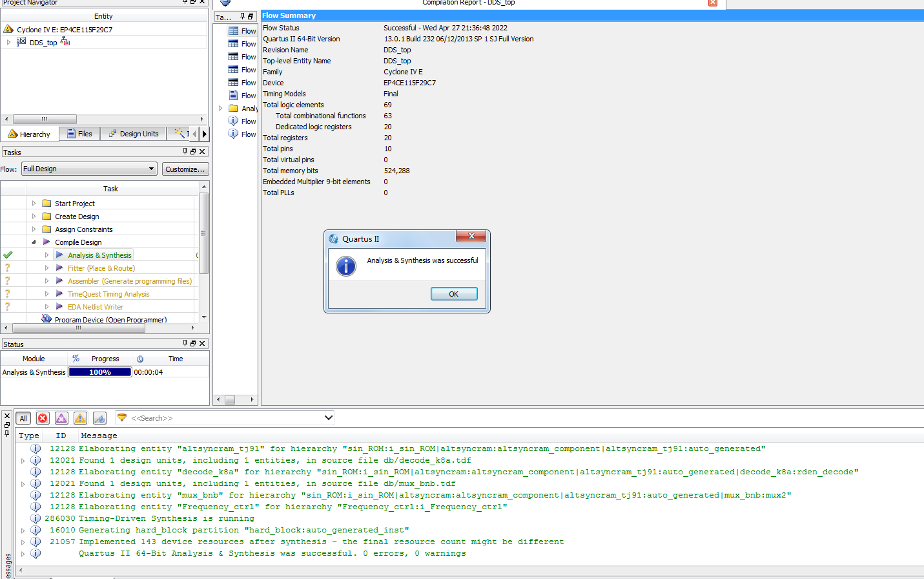Image resolution: width=924 pixels, height=579 pixels.
Task: Close the Quartus II dialog with X
Action: pyautogui.click(x=471, y=236)
